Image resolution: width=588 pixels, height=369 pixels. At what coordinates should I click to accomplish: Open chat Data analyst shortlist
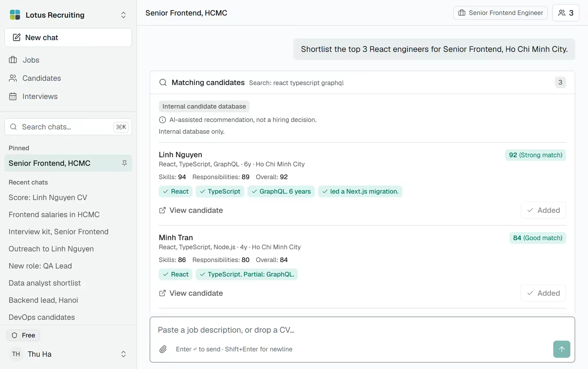[68, 283]
